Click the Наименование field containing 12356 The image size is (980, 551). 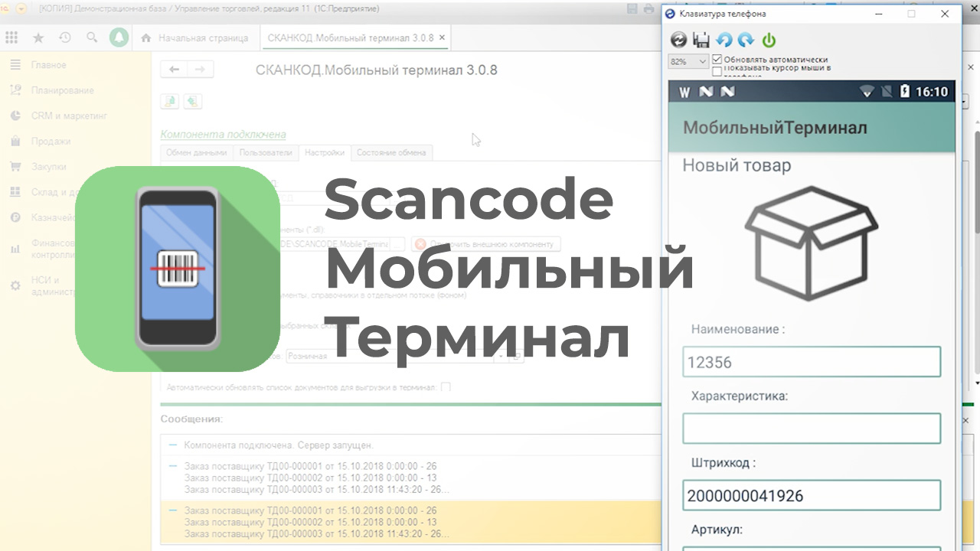click(x=812, y=362)
